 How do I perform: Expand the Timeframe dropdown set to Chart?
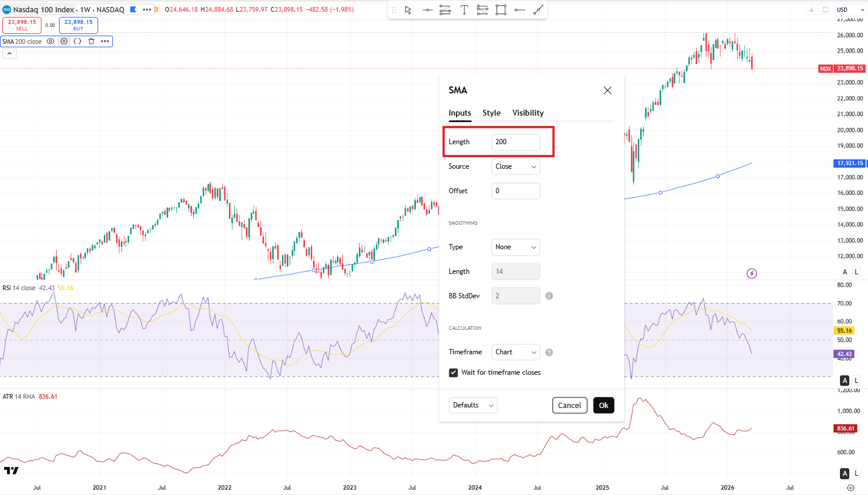[x=515, y=352]
